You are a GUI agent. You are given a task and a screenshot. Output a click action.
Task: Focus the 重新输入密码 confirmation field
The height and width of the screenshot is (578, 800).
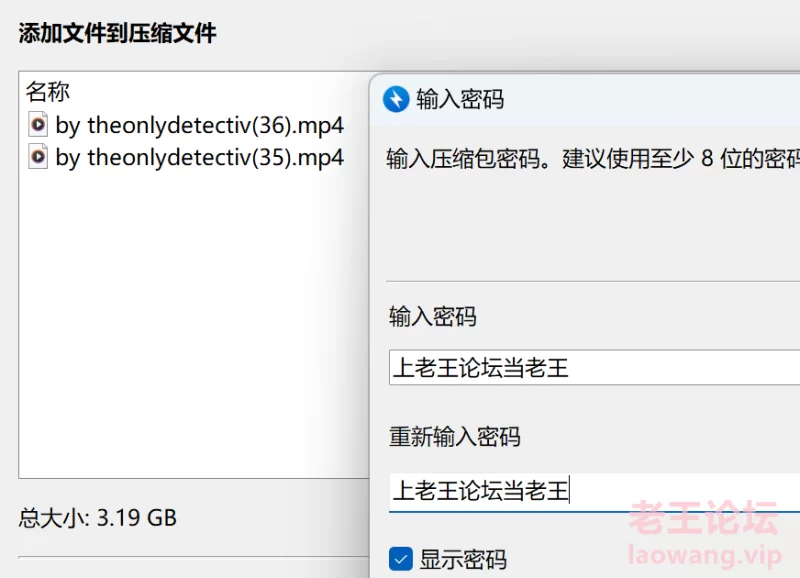(x=594, y=491)
